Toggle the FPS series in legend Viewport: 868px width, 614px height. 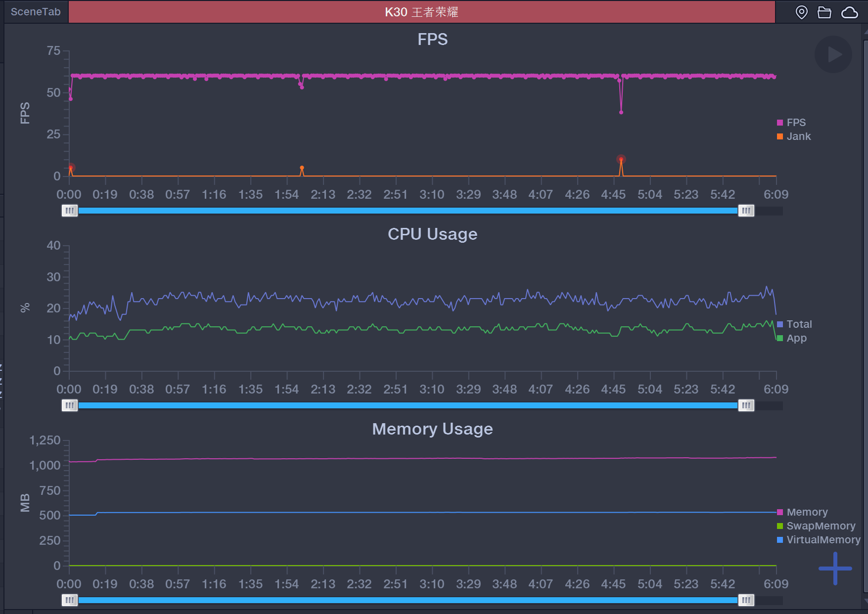(791, 123)
